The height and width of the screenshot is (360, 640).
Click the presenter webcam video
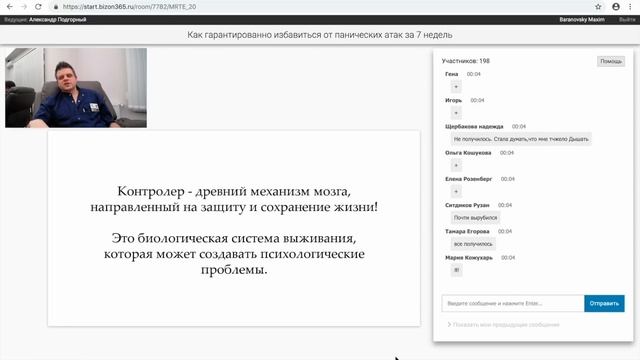coord(76,88)
